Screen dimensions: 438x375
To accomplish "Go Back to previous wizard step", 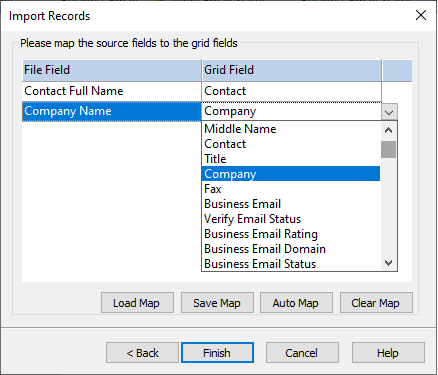I will (x=142, y=353).
